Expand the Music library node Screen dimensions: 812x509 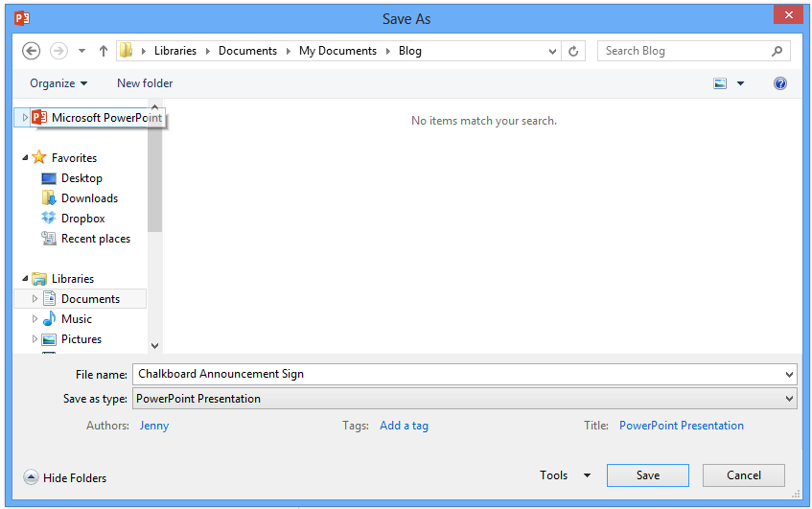(x=35, y=319)
